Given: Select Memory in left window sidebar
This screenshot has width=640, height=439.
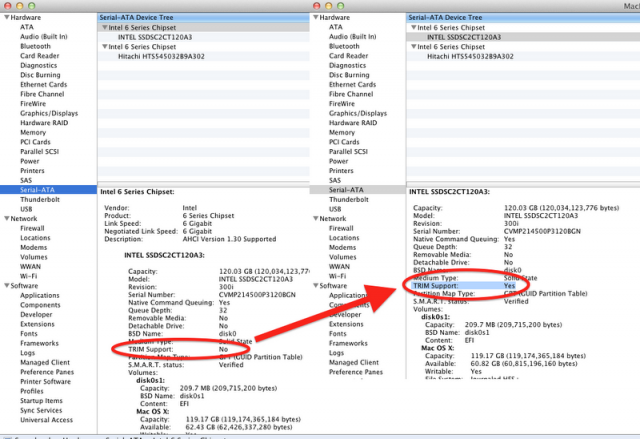Looking at the screenshot, I should (x=33, y=132).
